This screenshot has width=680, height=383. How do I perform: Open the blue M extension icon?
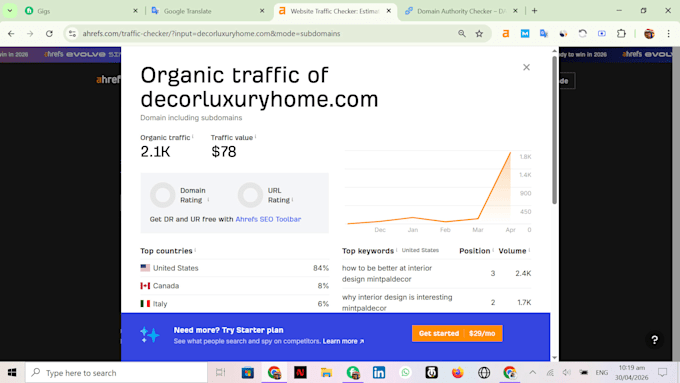(525, 33)
